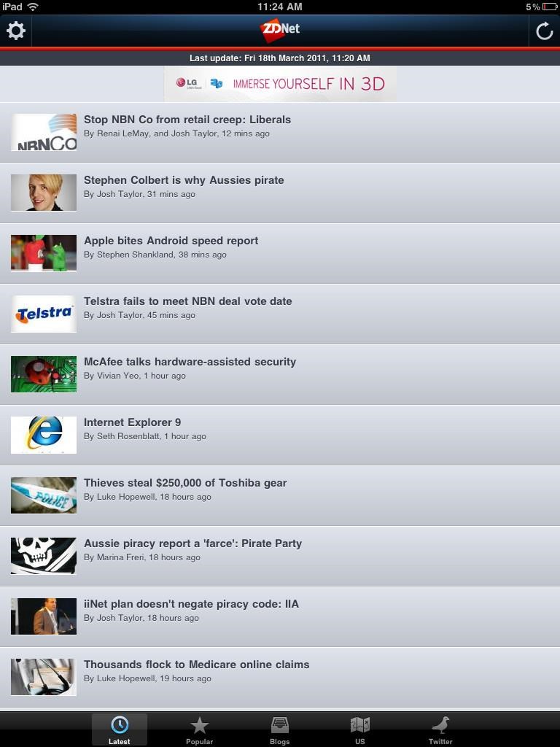Viewport: 560px width, 747px height.
Task: Read 'iiNet plan doesn't negate piracy code' article
Action: [x=280, y=616]
